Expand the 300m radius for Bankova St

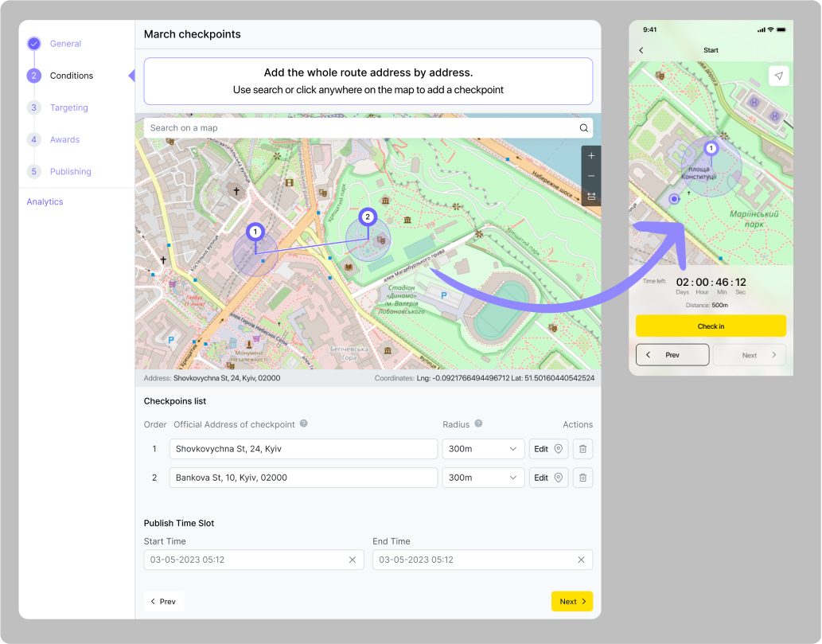point(483,478)
